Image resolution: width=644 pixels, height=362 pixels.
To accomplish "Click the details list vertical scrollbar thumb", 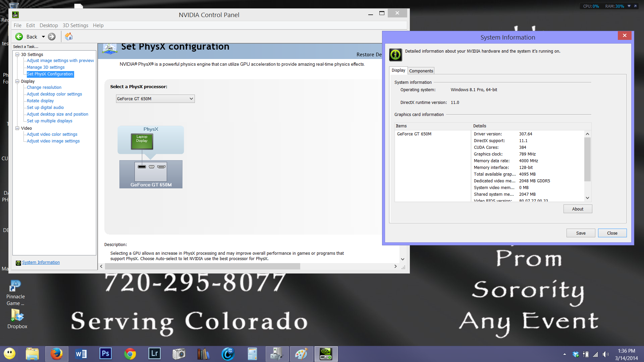I will [587, 159].
